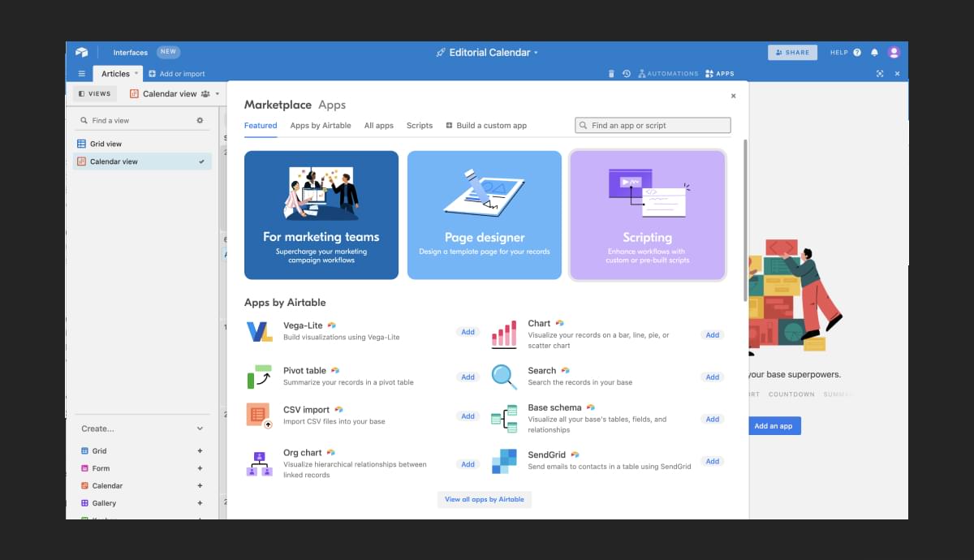
Task: Switch to the All apps tab
Action: coord(379,126)
